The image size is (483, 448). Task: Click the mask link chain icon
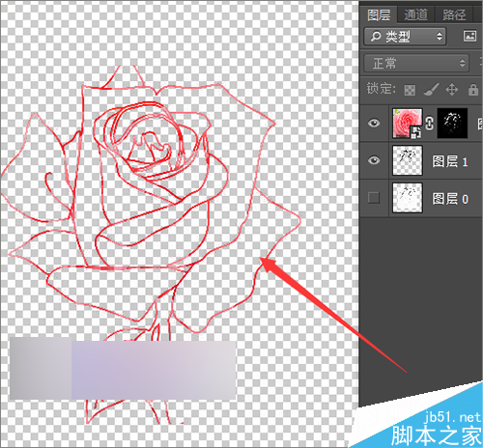click(430, 124)
